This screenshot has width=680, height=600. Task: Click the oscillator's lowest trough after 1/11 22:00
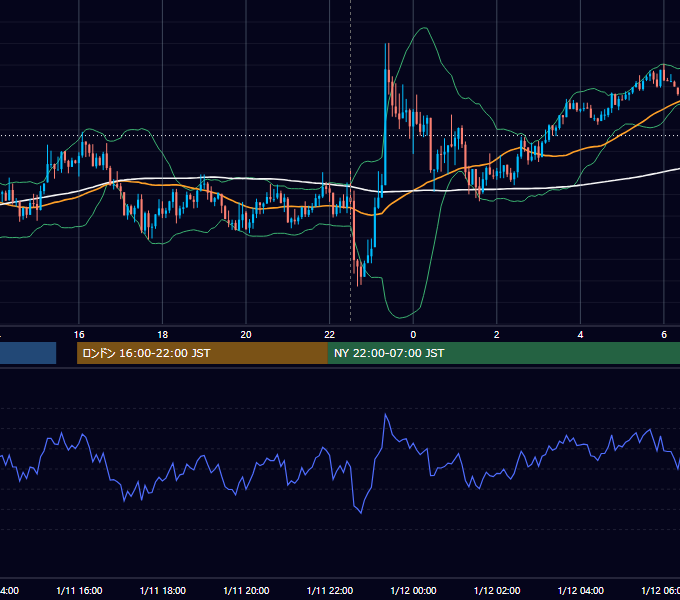(361, 513)
